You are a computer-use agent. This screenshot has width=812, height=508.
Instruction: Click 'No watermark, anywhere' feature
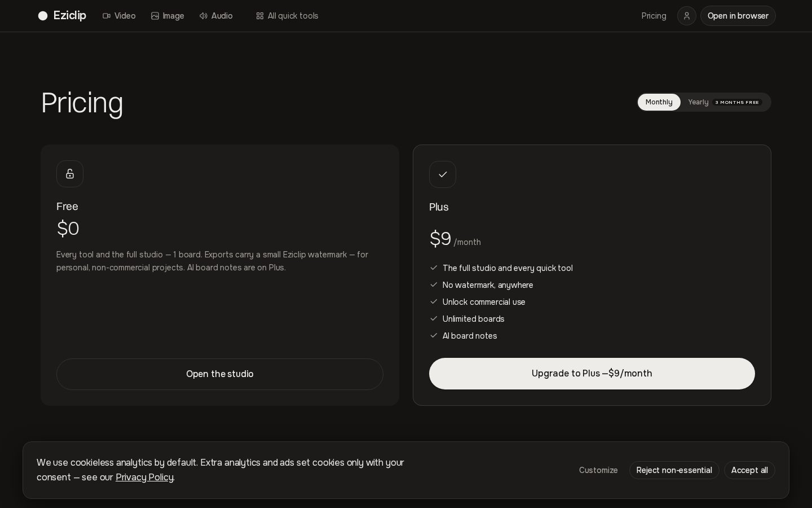click(488, 285)
